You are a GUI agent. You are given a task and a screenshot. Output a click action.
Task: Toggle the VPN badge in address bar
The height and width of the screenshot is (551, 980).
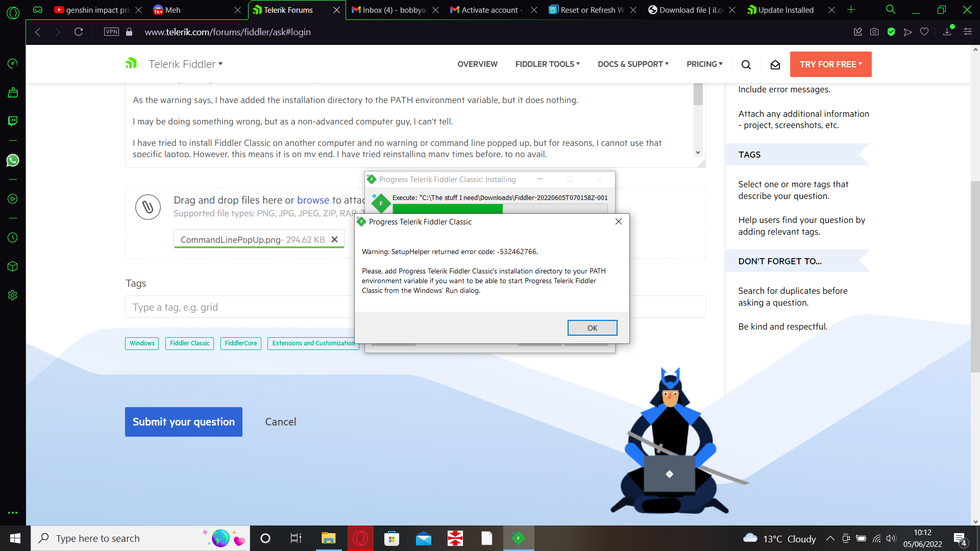coord(111,32)
